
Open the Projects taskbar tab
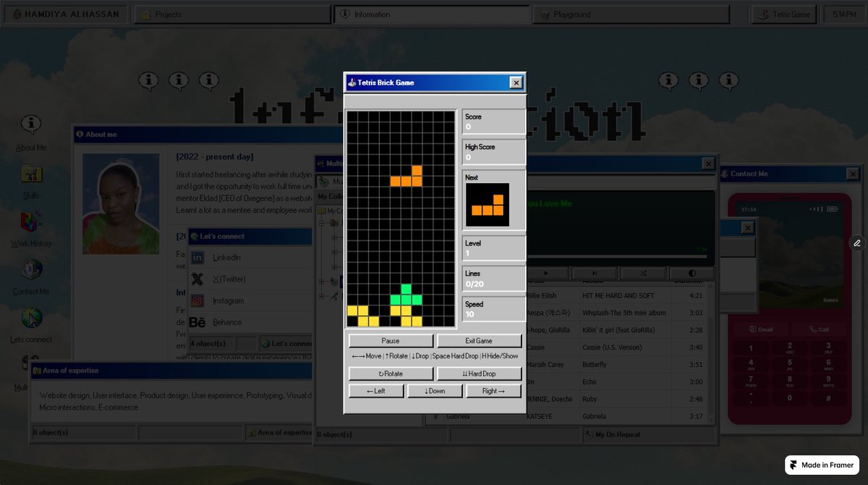(x=232, y=14)
